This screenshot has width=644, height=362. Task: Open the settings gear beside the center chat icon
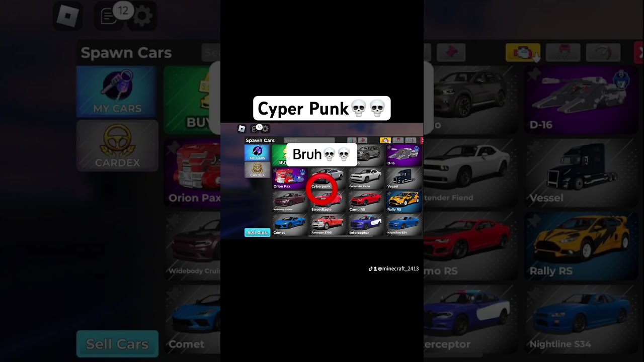point(265,129)
